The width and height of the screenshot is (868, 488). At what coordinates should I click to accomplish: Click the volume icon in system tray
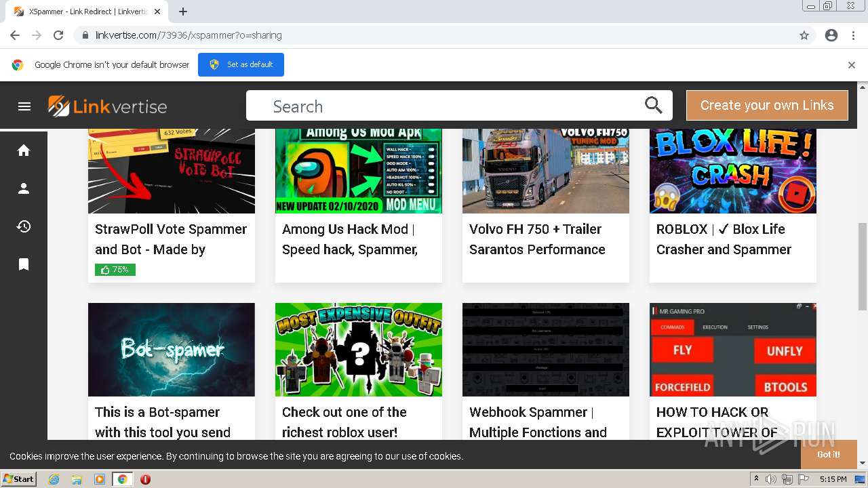coord(771,479)
